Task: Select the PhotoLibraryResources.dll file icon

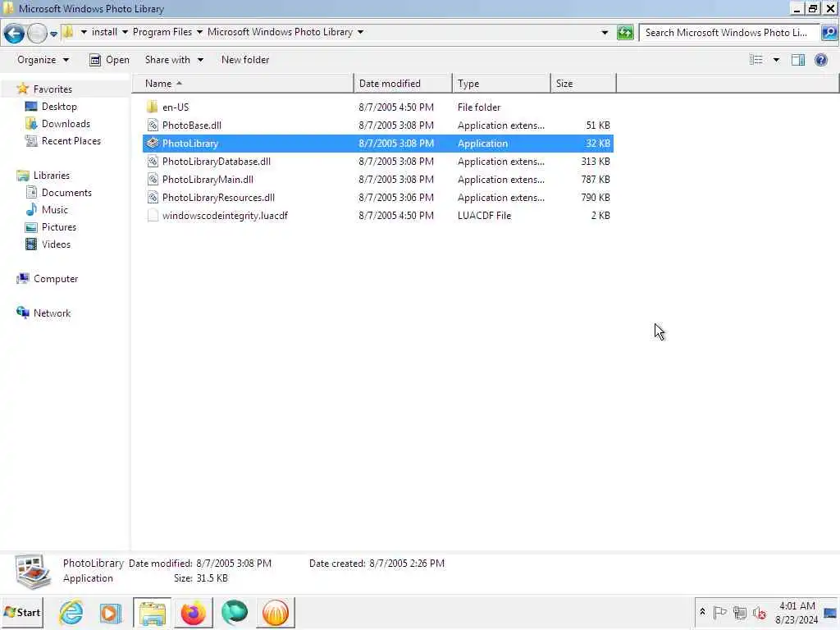Action: click(153, 198)
